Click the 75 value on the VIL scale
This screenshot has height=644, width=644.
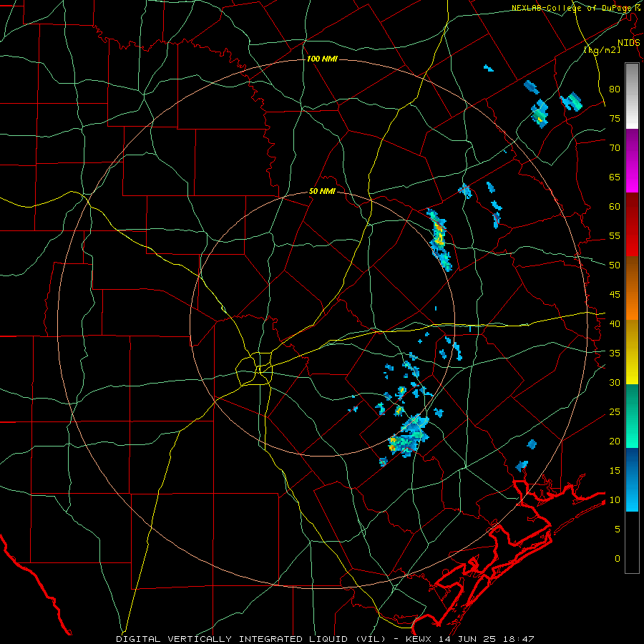click(615, 119)
